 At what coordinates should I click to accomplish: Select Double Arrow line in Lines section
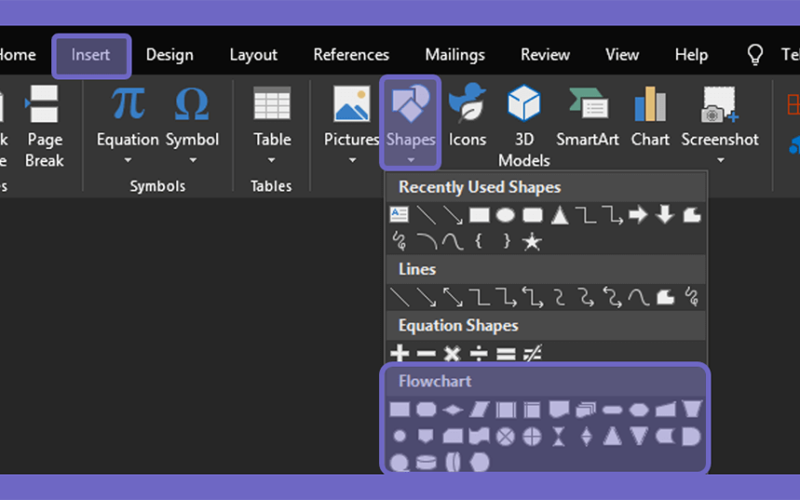coord(453,297)
